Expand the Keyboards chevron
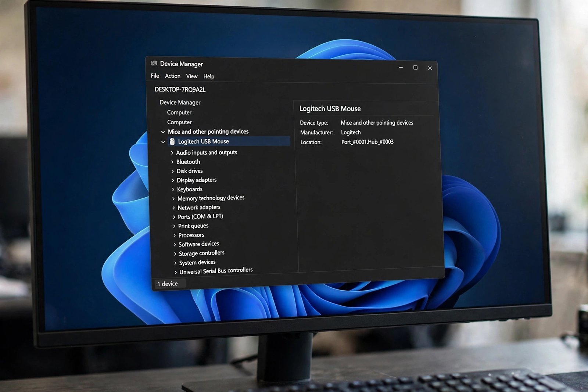This screenshot has height=392, width=588. (173, 189)
